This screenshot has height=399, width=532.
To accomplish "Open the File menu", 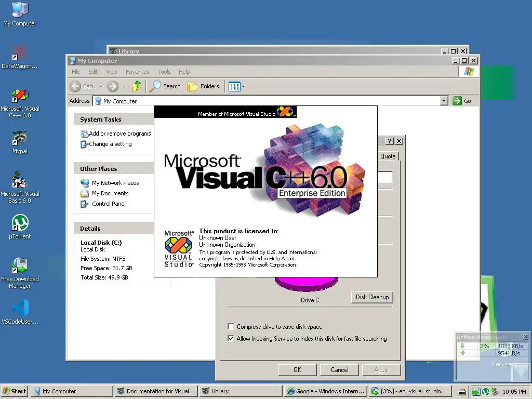I will (76, 72).
